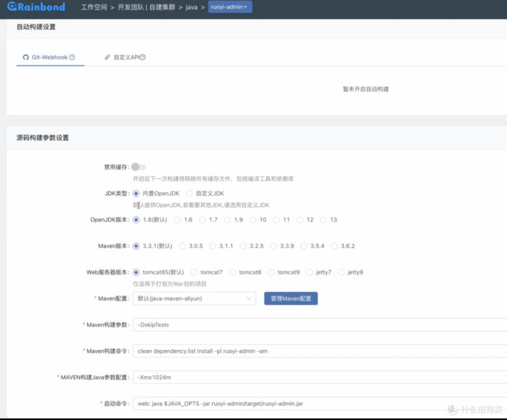Image resolution: width=507 pixels, height=420 pixels.
Task: Select Maven version 3.3.9
Action: [x=273, y=246]
